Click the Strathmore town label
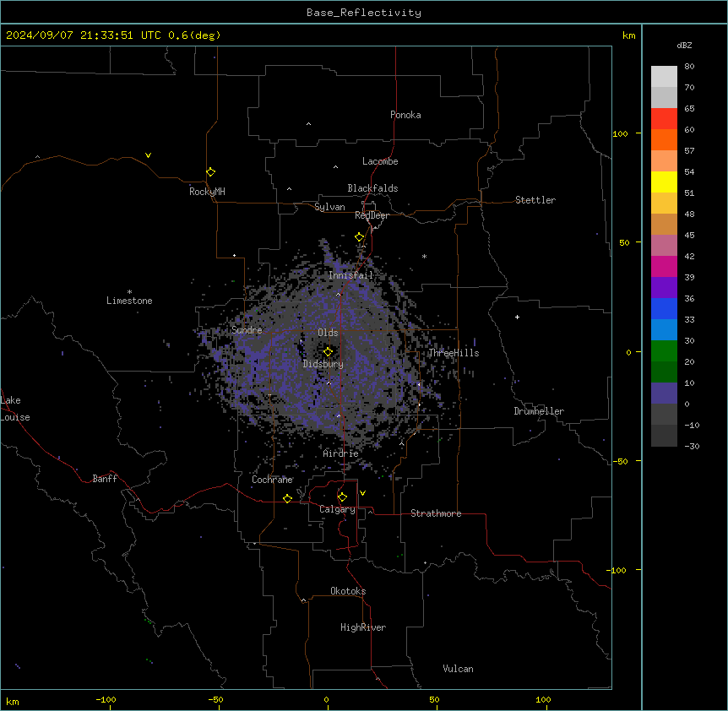 [x=436, y=513]
